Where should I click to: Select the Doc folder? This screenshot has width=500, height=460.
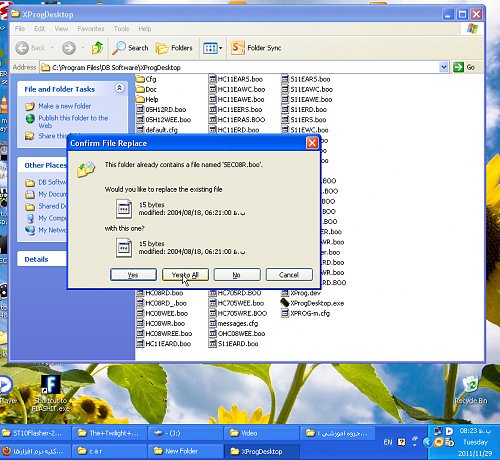(x=146, y=89)
